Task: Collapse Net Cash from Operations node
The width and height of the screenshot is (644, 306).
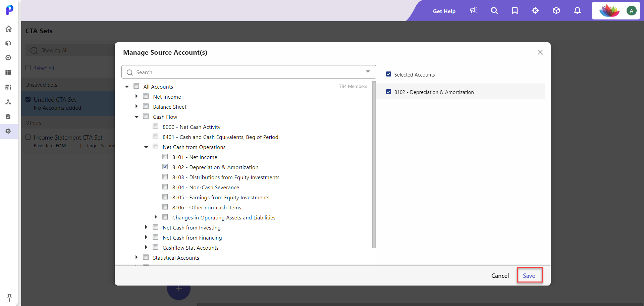Action: click(x=146, y=147)
